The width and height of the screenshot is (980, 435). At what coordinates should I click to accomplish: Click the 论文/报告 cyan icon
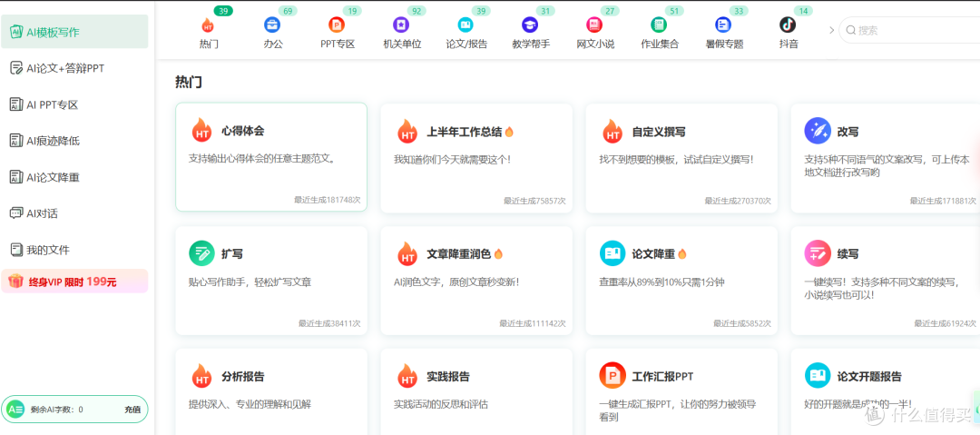pyautogui.click(x=465, y=25)
